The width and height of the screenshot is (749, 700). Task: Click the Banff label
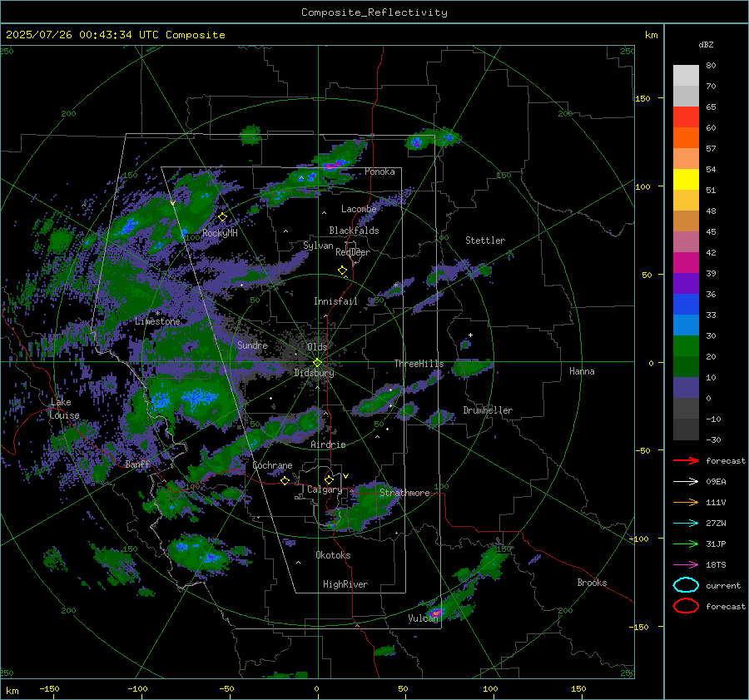point(137,464)
